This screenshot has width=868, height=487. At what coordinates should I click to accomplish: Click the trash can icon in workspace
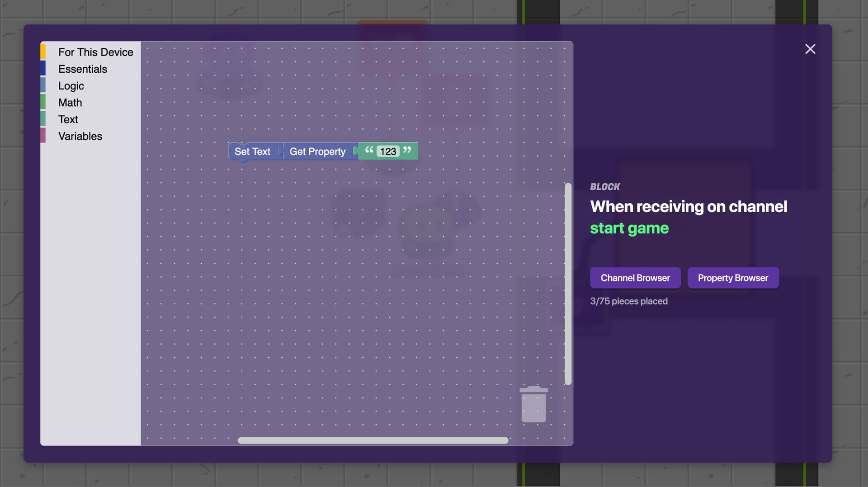pyautogui.click(x=533, y=404)
